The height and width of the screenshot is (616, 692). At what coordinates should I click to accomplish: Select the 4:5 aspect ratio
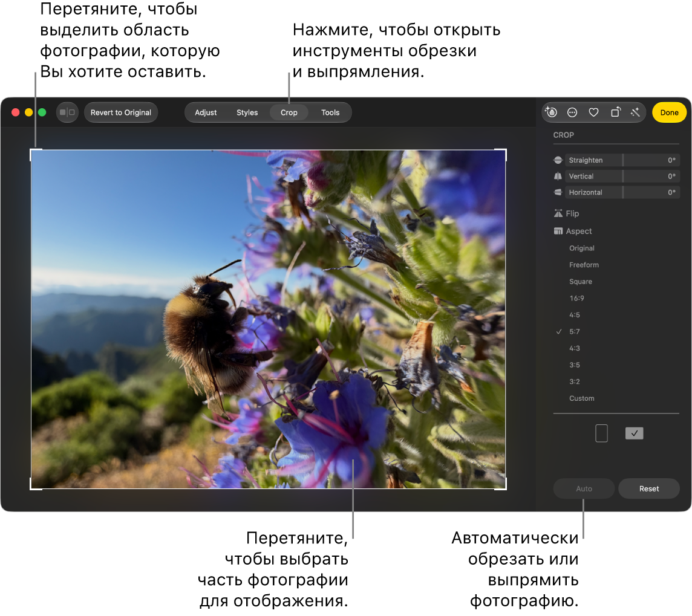574,316
